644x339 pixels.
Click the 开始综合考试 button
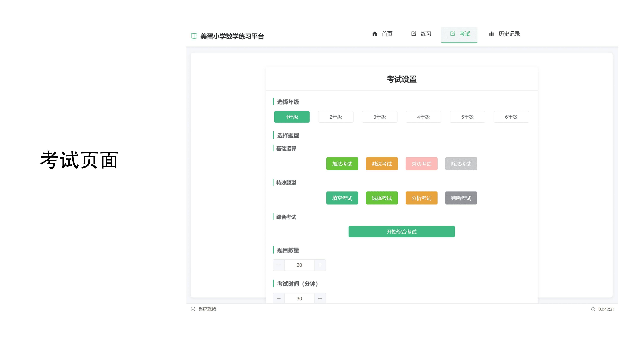coord(402,232)
